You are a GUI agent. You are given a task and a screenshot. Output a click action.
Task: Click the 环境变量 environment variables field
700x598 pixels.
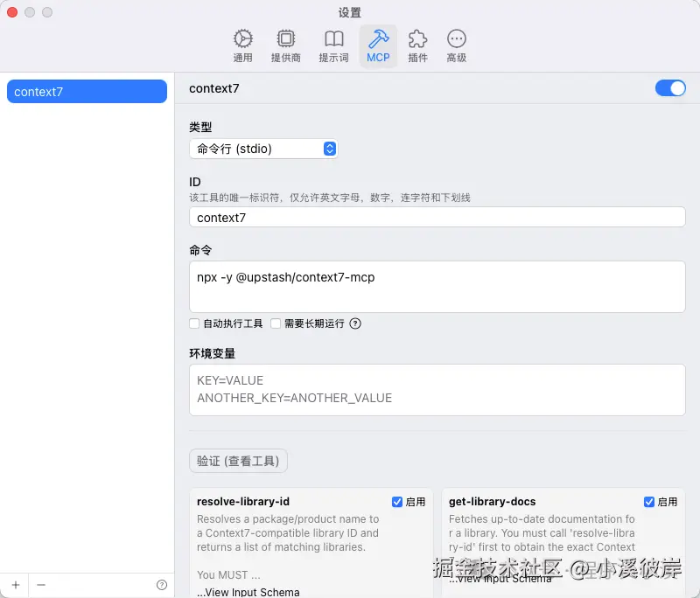(437, 390)
